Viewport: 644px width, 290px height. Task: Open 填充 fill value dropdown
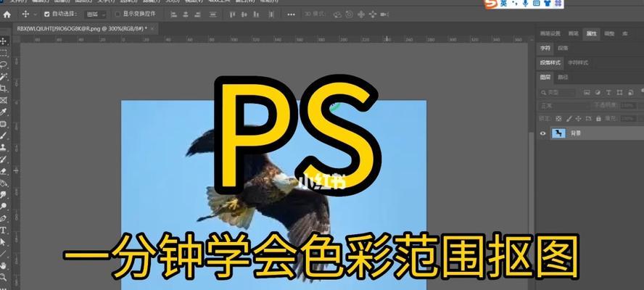[627, 119]
